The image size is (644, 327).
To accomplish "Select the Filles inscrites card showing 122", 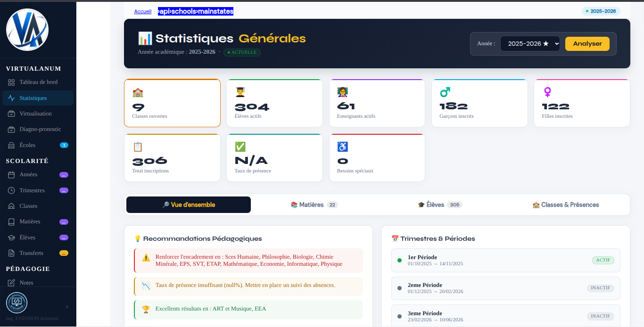I will 582,103.
